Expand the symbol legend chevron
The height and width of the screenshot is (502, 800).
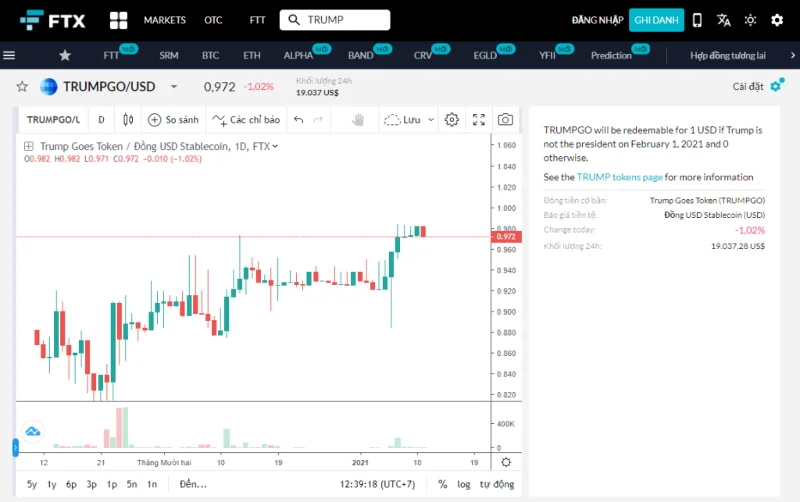coord(275,146)
